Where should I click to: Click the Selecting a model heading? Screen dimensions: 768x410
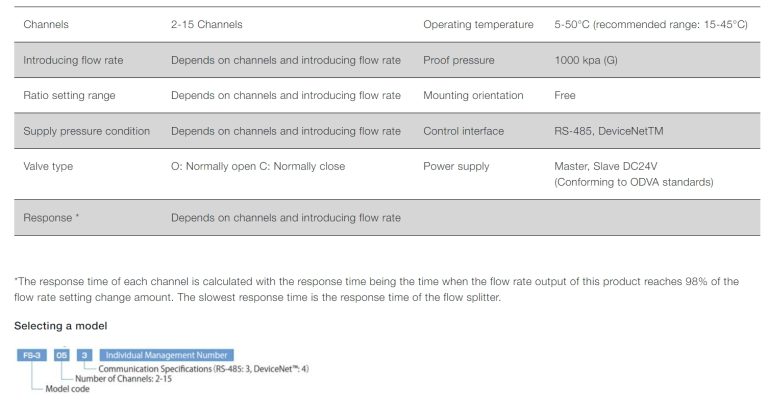[60, 326]
